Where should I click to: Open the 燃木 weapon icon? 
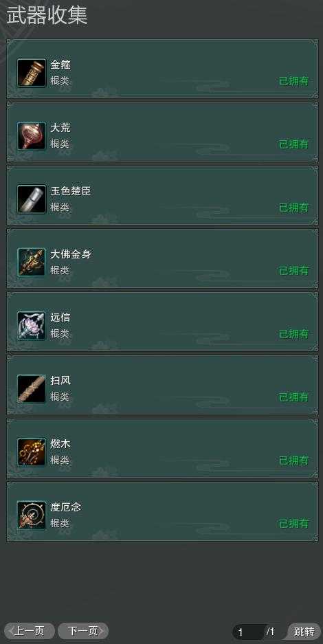click(x=32, y=452)
